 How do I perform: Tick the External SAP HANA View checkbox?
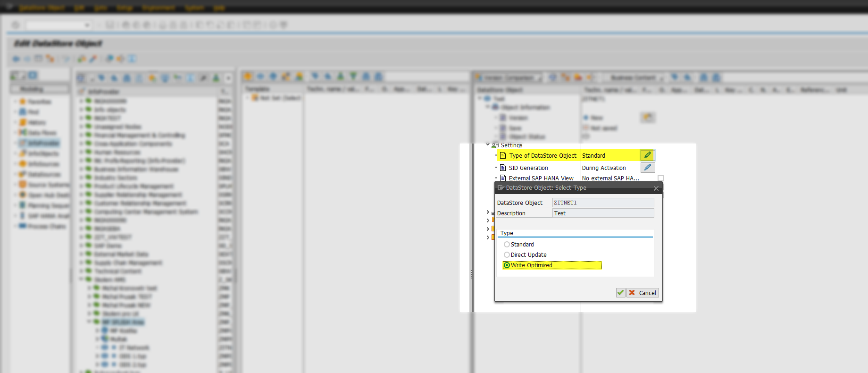pos(660,178)
